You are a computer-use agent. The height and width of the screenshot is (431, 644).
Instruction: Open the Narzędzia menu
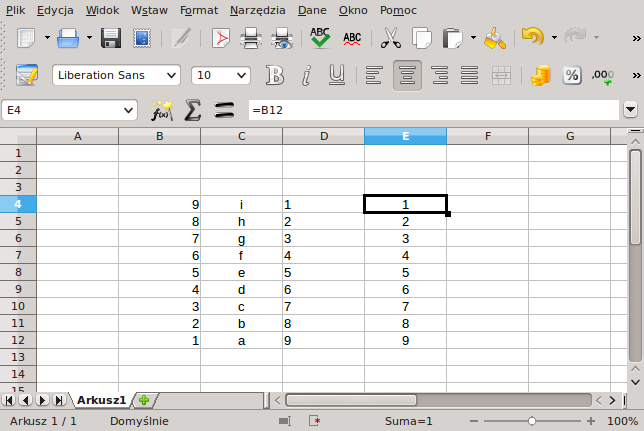tap(258, 10)
